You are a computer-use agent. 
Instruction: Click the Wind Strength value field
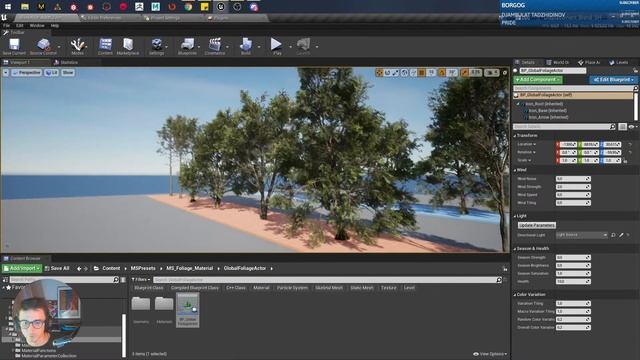tap(573, 187)
